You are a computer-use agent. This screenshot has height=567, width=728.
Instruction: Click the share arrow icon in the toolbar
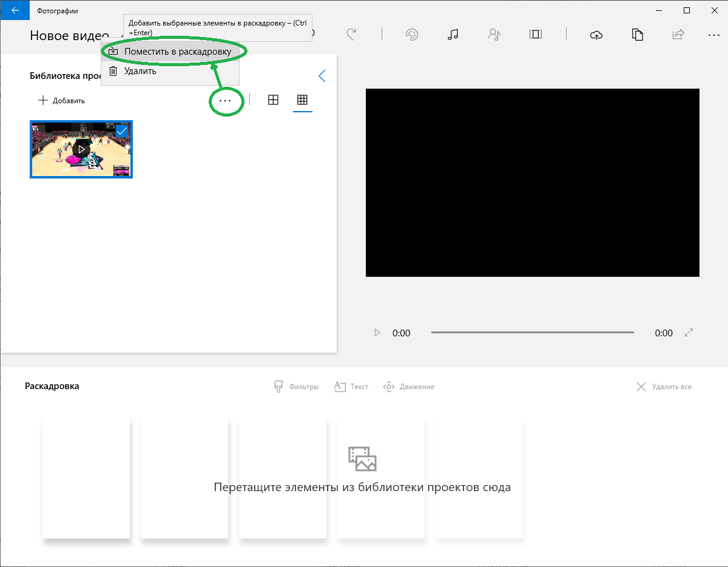pos(679,35)
